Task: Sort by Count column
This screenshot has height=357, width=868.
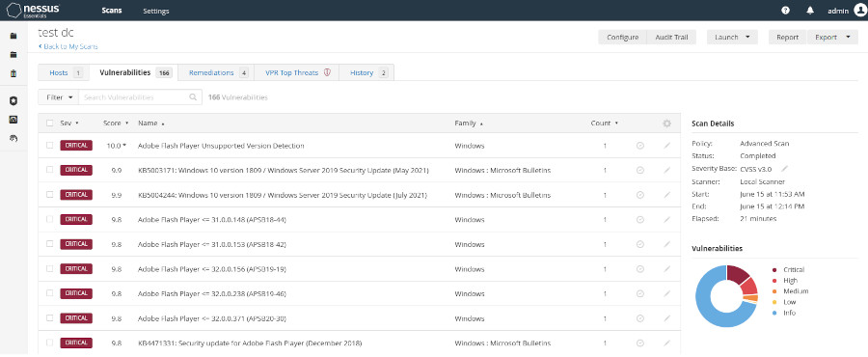Action: click(605, 124)
